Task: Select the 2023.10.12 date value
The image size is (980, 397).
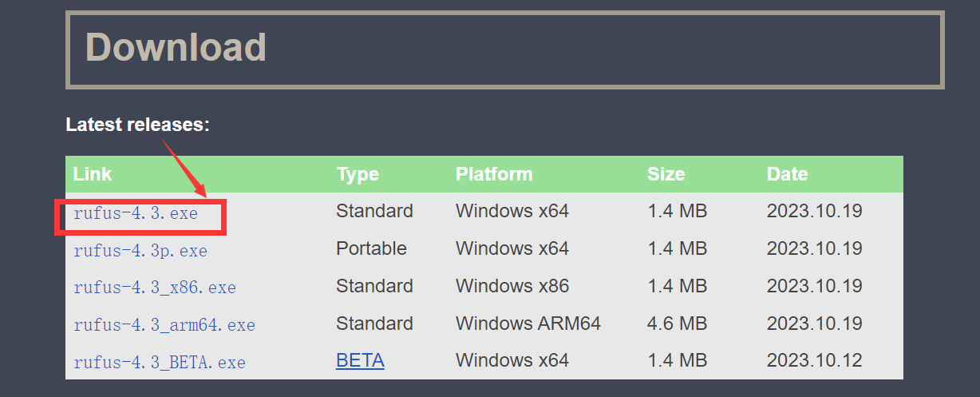Action: (x=815, y=360)
